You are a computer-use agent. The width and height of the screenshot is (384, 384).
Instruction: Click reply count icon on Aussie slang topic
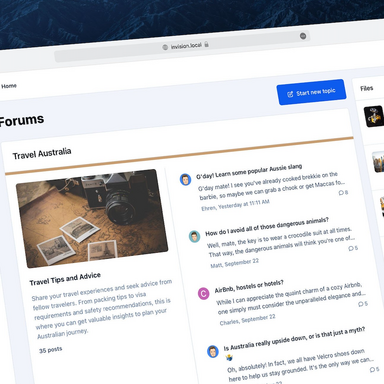click(341, 193)
